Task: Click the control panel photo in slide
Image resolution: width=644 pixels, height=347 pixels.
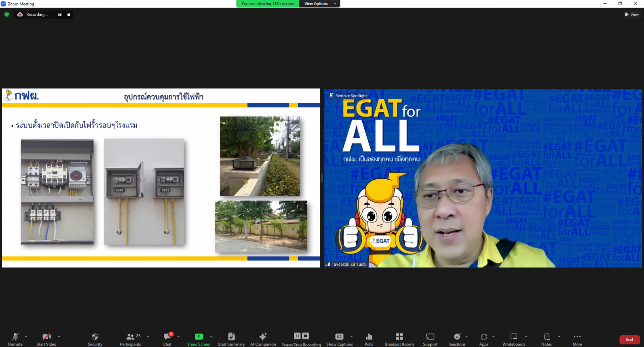Action: point(57,192)
